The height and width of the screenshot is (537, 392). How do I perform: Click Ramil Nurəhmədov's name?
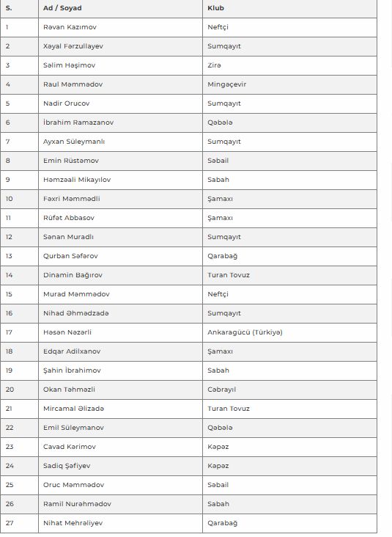[x=78, y=504]
